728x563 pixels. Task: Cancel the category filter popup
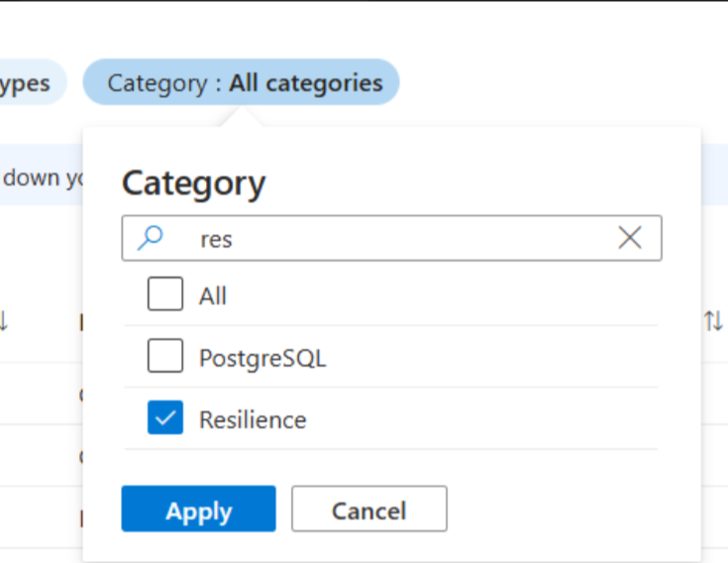369,508
